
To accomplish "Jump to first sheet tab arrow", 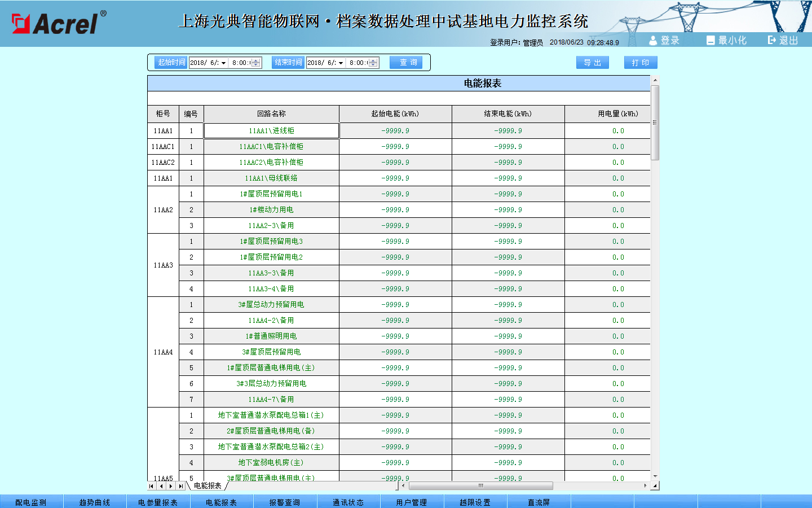I will (152, 486).
